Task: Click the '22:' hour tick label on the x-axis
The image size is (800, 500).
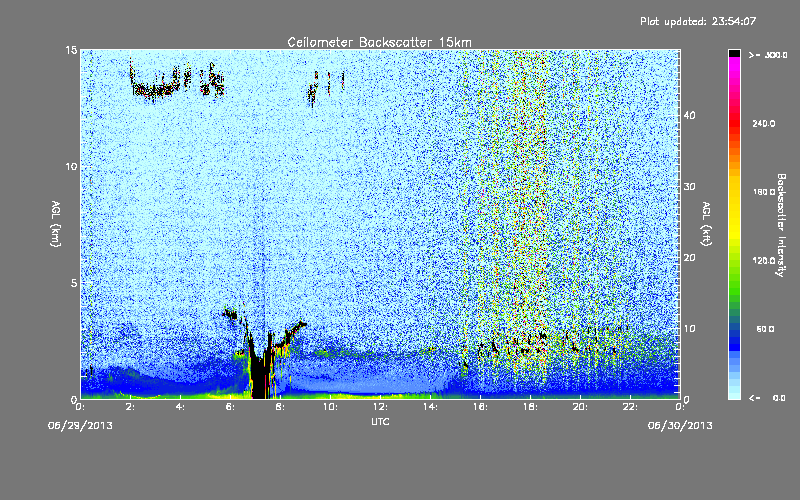Action: [x=630, y=407]
